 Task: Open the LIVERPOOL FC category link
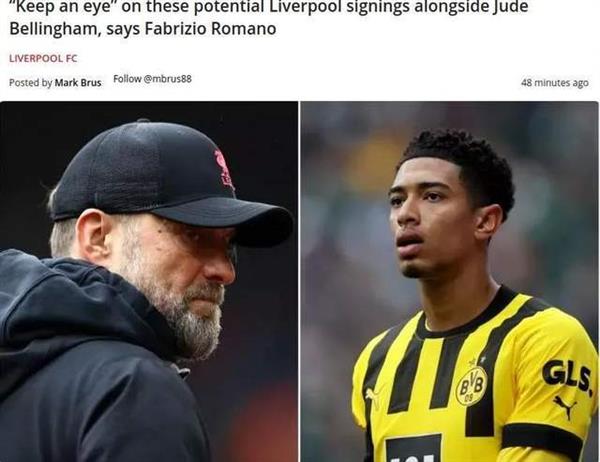(x=43, y=59)
